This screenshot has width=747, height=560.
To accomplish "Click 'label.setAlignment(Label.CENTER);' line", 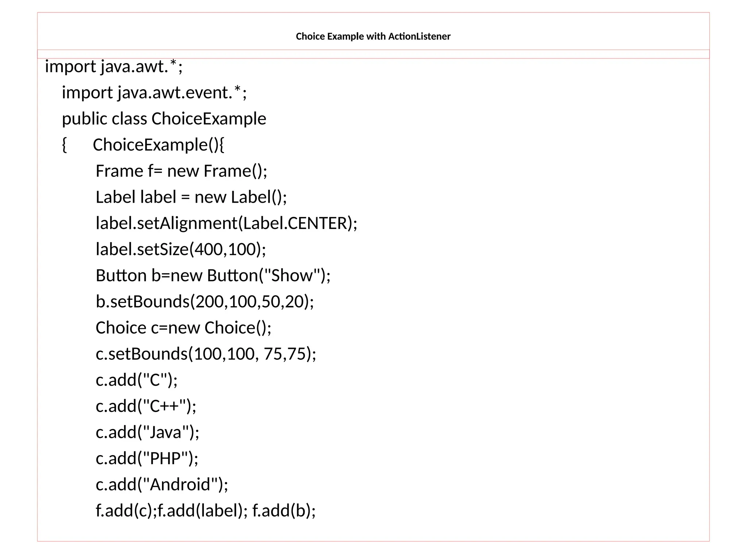I will click(226, 223).
